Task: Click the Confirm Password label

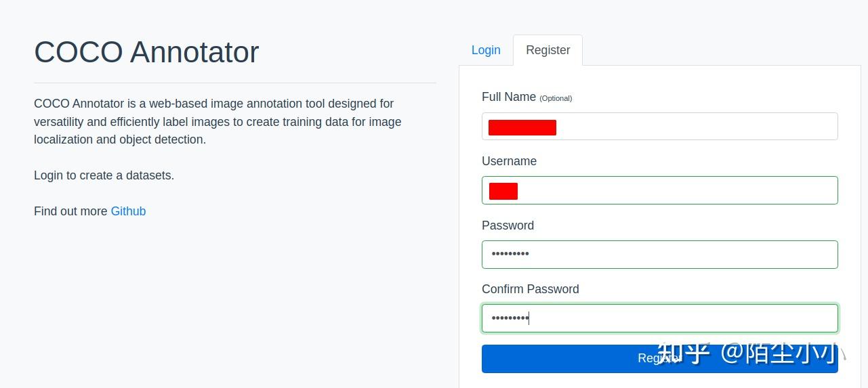Action: (530, 289)
